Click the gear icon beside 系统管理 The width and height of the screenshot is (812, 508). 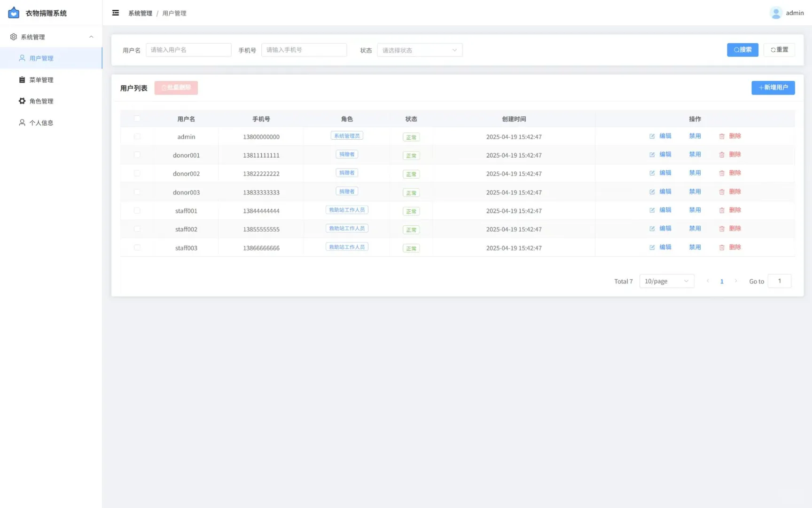pos(14,37)
